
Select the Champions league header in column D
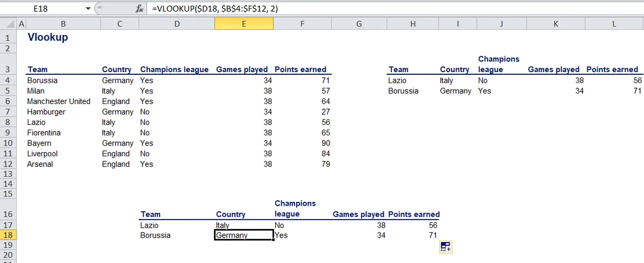coord(174,69)
